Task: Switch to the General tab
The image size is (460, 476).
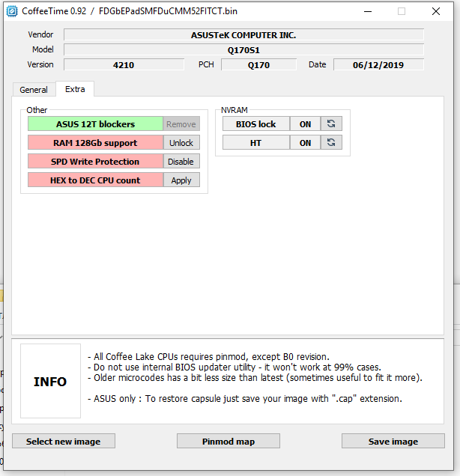Action: [34, 90]
